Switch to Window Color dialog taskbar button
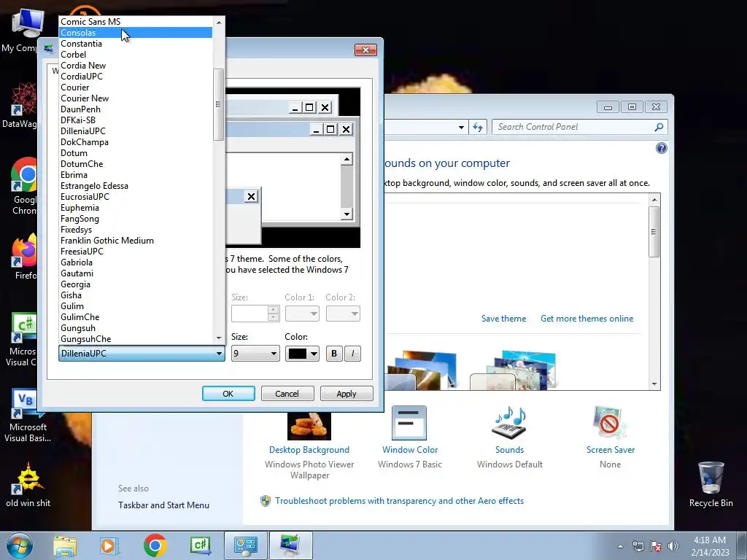747x560 pixels. coord(290,545)
